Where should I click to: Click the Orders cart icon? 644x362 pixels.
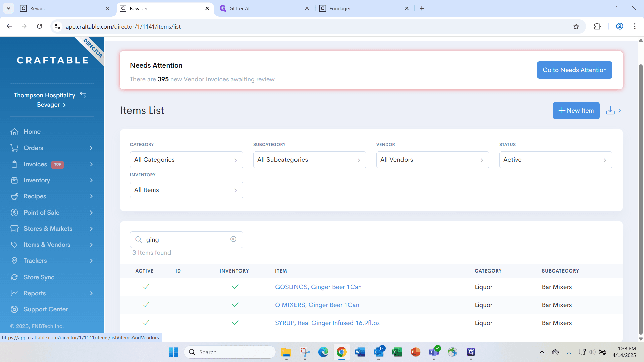click(14, 148)
